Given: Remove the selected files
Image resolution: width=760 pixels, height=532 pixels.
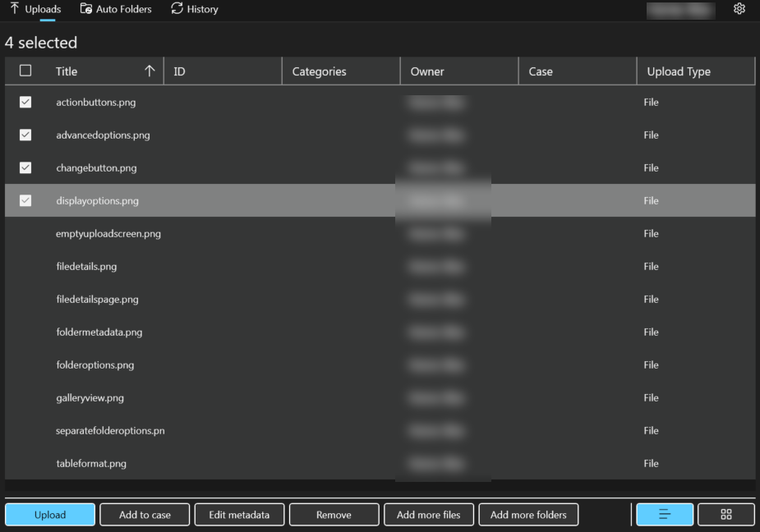Looking at the screenshot, I should coord(334,514).
